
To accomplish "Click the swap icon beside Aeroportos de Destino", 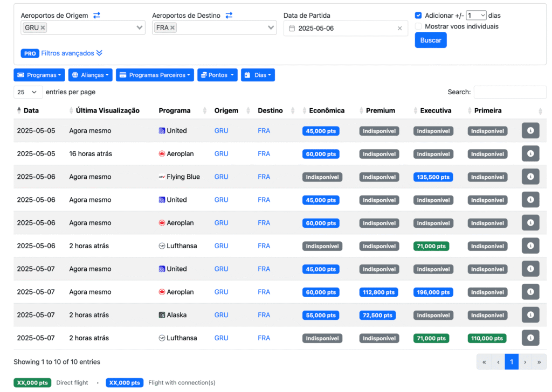I will point(229,15).
